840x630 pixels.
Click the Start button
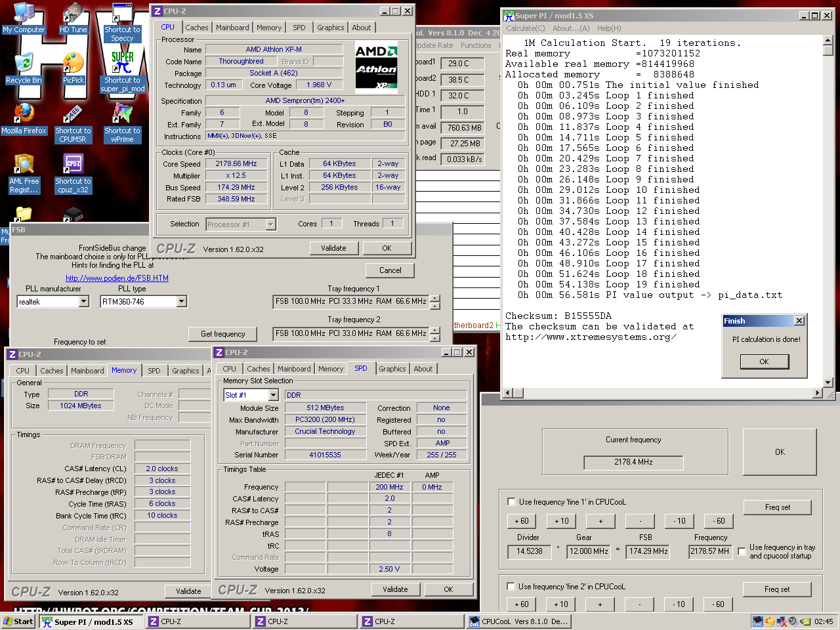tap(18, 621)
